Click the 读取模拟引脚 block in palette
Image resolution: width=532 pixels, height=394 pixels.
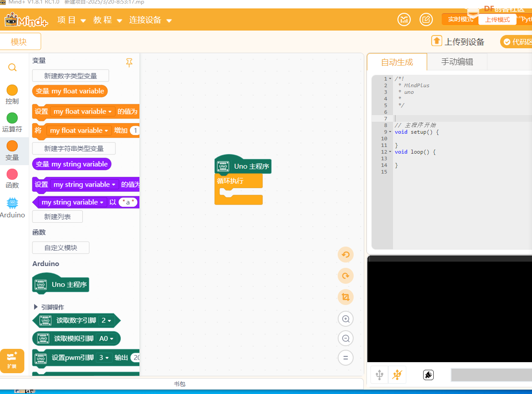76,339
